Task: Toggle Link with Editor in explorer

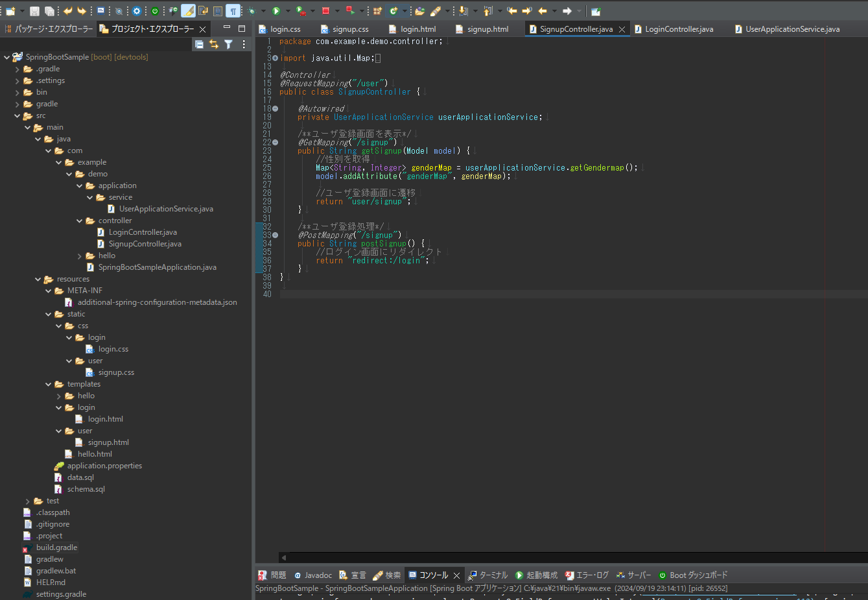Action: coord(213,44)
